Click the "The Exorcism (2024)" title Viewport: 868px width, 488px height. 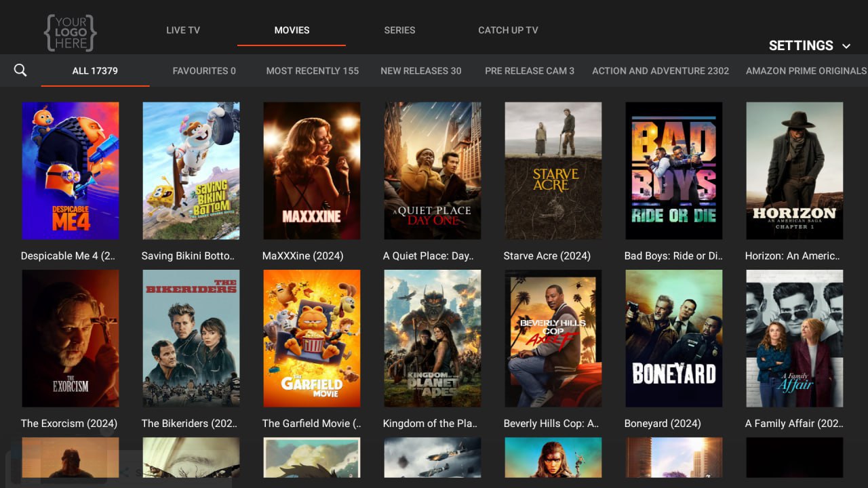68,424
